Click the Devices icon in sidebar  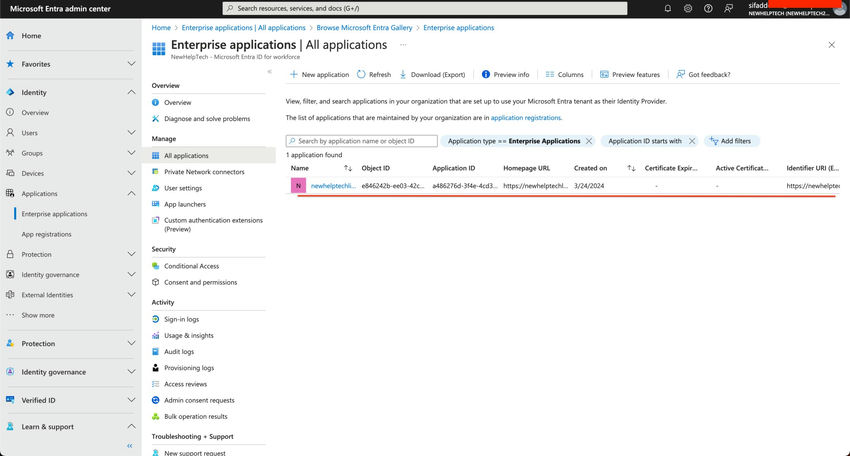coord(10,173)
